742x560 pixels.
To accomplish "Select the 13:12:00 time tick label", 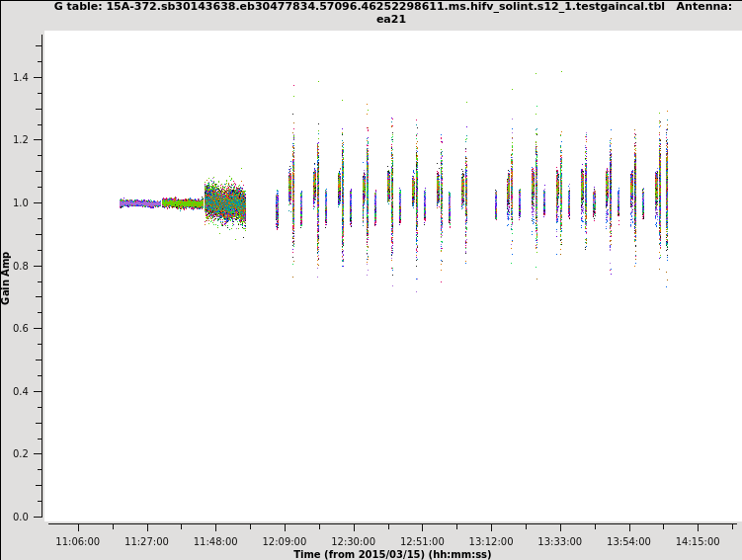I will [491, 541].
